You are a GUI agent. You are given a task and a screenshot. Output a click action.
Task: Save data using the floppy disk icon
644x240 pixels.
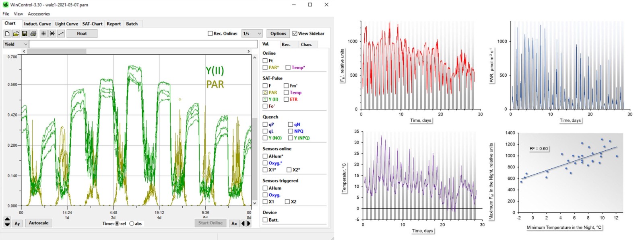point(25,34)
